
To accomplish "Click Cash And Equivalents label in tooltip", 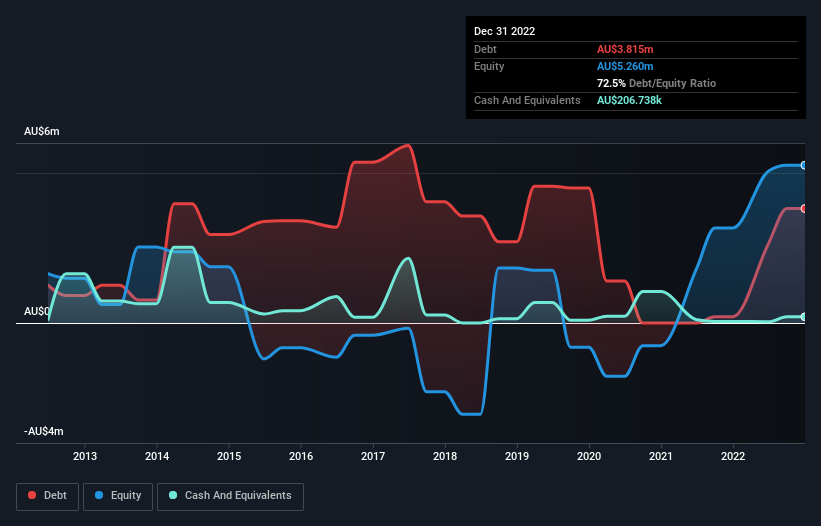I will 527,100.
